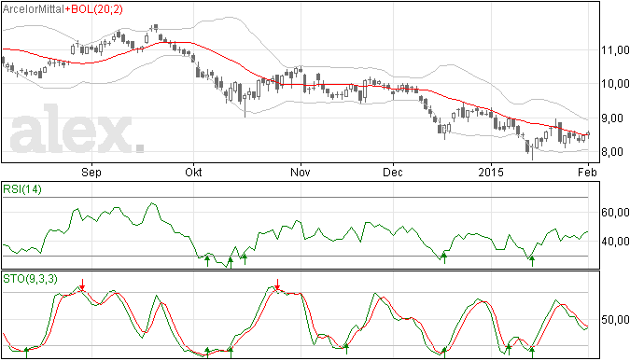Click the Dec date axis label

click(x=393, y=172)
